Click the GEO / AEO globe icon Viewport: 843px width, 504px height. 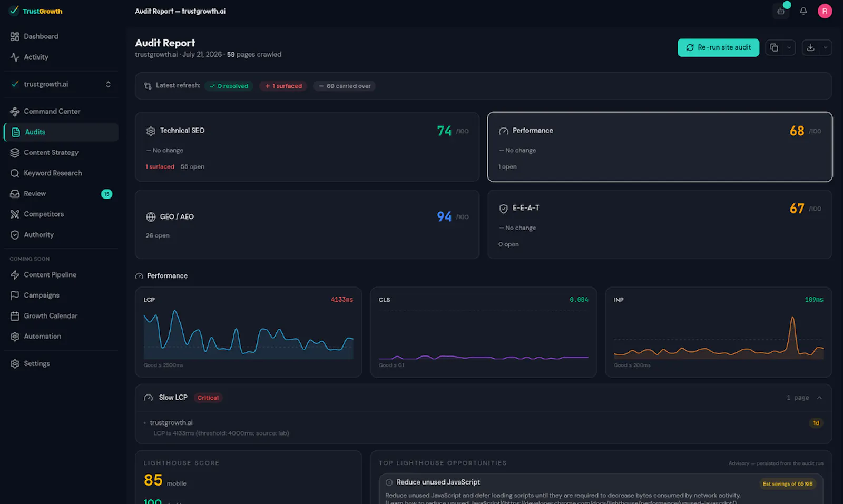pyautogui.click(x=151, y=217)
